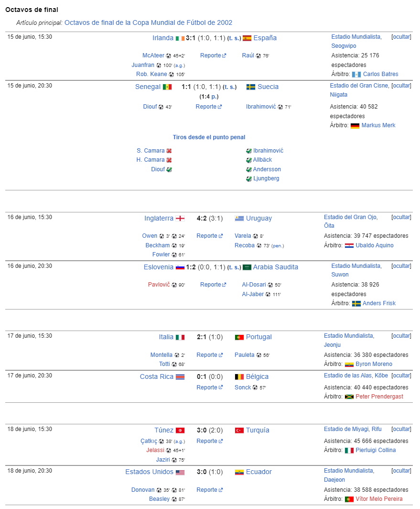Click the Spain flag icon next to España
Image resolution: width=420 pixels, height=509 pixels.
pyautogui.click(x=247, y=38)
